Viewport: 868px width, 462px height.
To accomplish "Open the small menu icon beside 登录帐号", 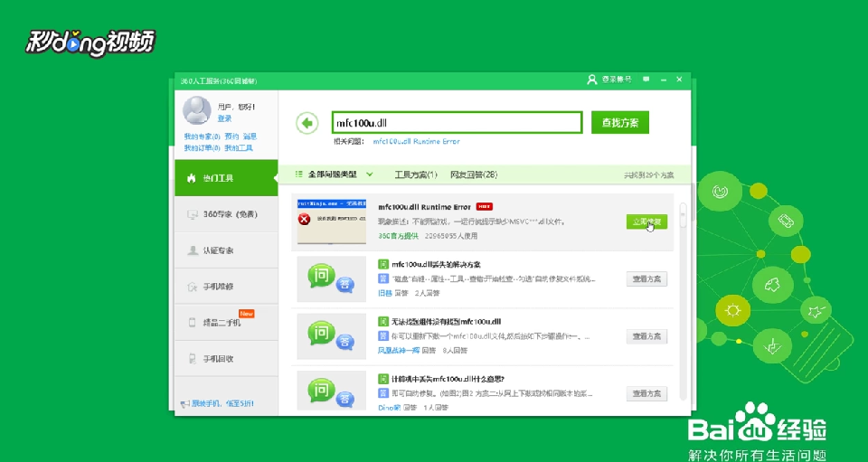I will click(x=646, y=80).
